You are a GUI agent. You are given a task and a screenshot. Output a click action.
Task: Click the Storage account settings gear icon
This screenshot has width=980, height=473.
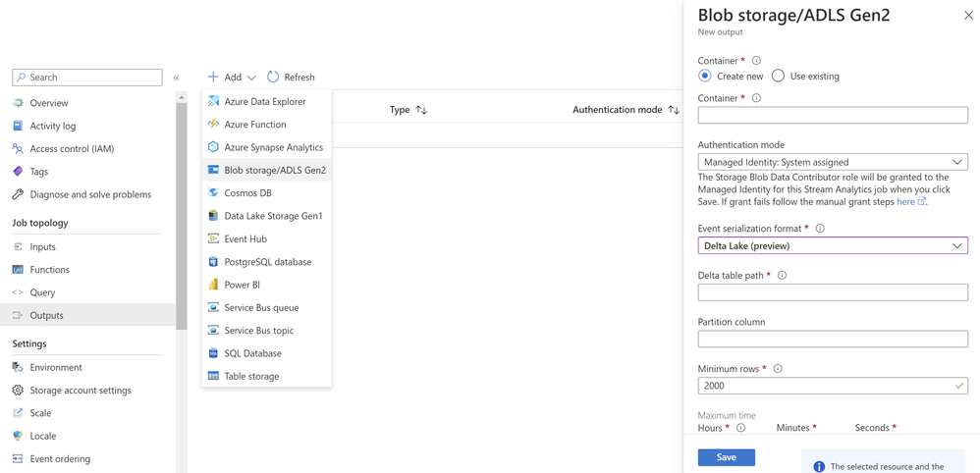18,391
